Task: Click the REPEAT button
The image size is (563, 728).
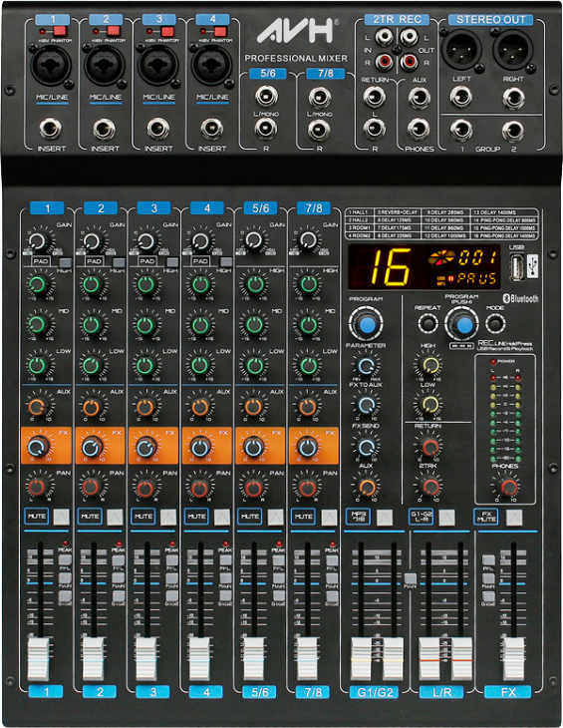Action: click(427, 323)
